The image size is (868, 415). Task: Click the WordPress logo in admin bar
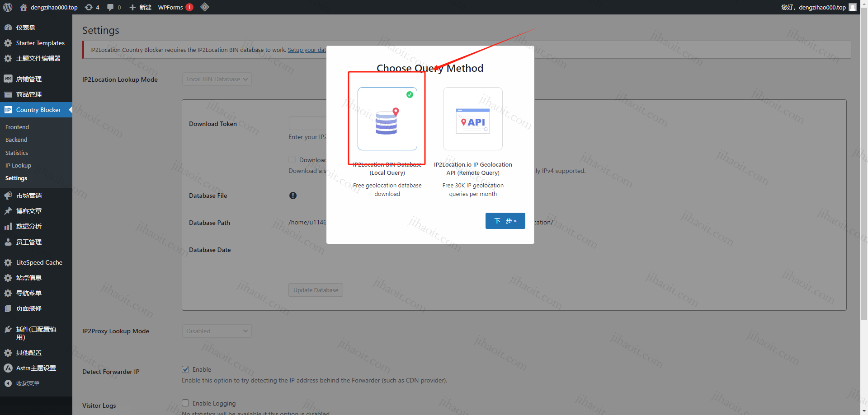[x=8, y=7]
